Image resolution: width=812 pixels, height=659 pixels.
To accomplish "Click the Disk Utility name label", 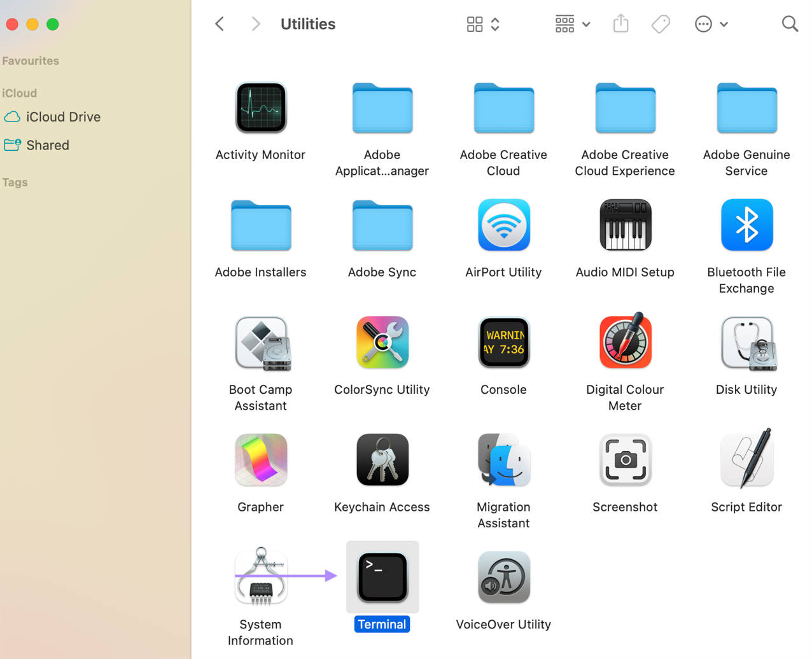I will pos(746,389).
